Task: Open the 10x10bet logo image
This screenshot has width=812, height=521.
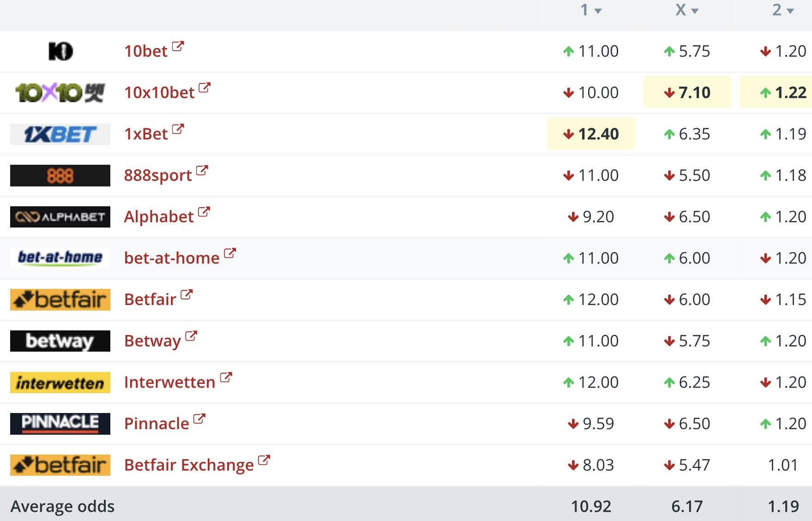Action: [x=60, y=93]
